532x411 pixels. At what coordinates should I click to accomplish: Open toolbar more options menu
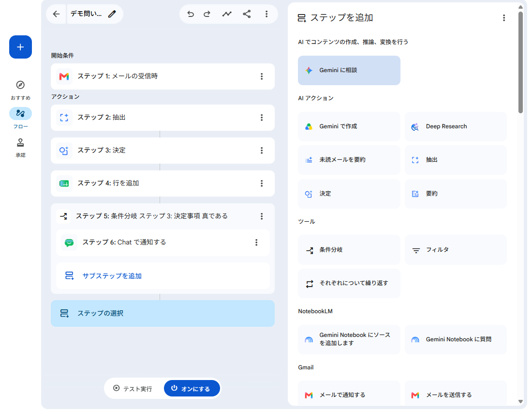266,14
